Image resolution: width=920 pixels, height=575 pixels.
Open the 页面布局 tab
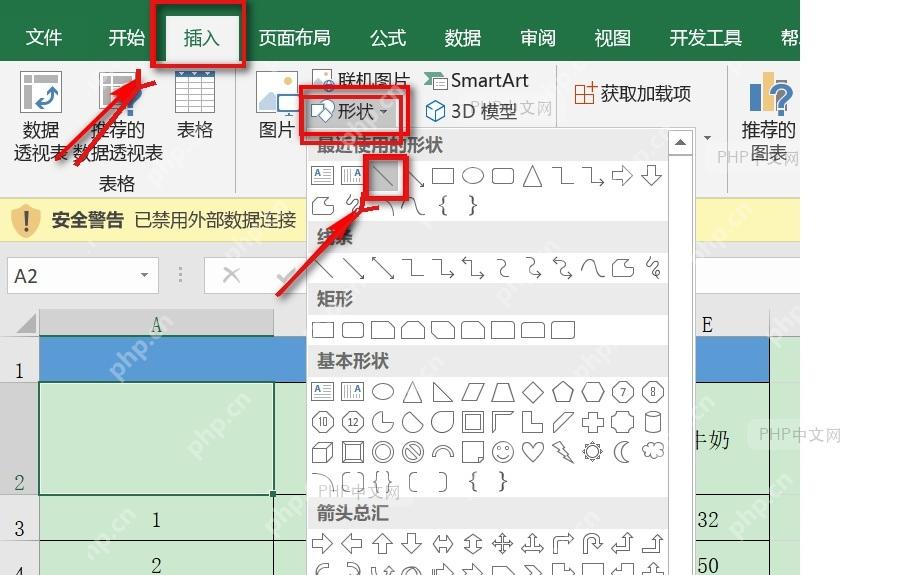point(294,38)
